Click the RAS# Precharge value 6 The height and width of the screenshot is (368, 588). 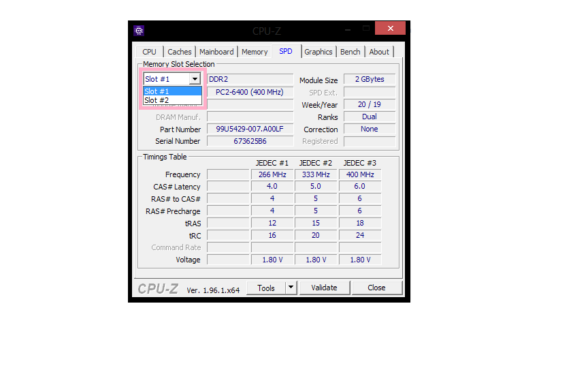(360, 211)
